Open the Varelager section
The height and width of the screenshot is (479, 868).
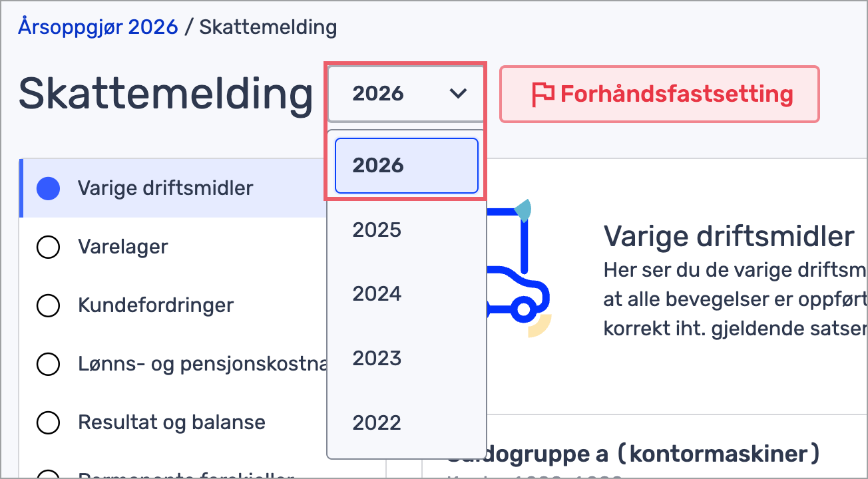point(123,247)
